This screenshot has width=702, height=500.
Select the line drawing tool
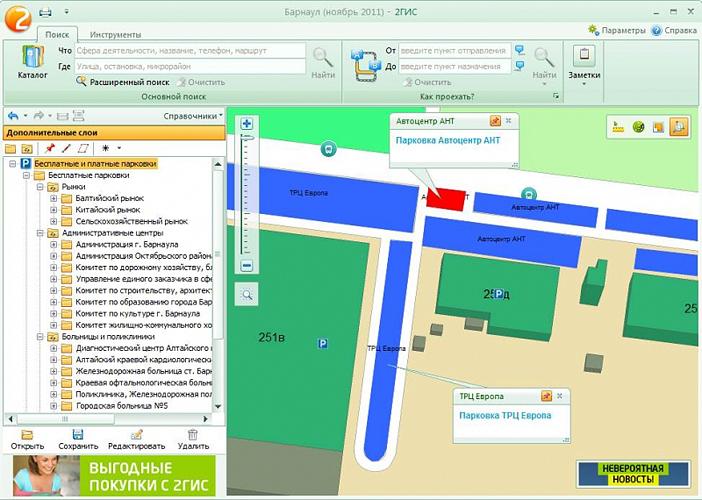(66, 148)
